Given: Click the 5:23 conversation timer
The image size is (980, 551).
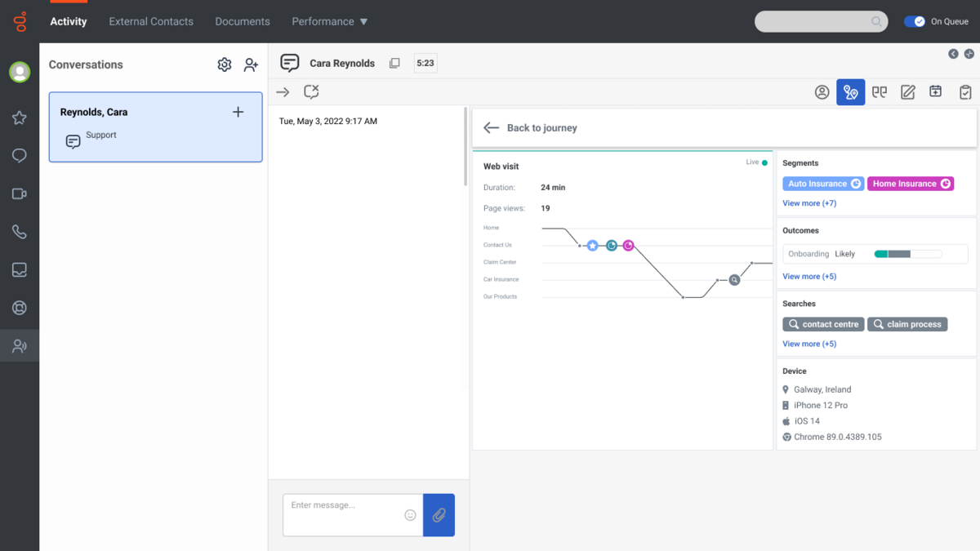Looking at the screenshot, I should 425,63.
